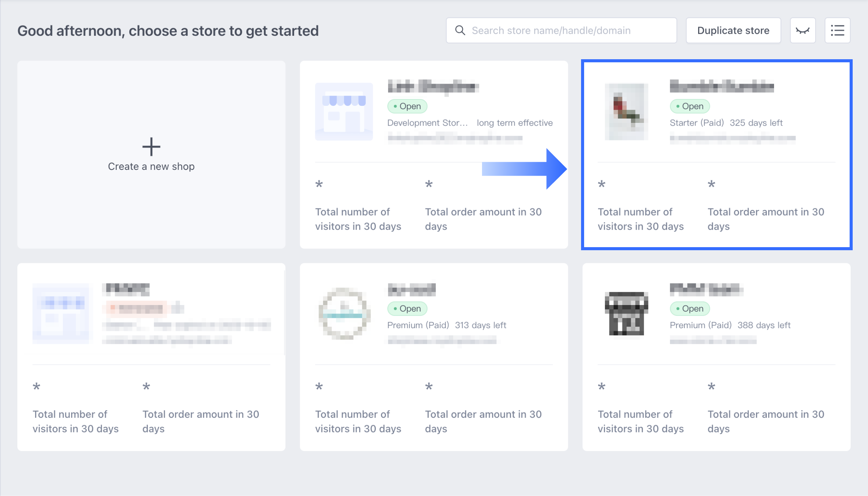Click the Create a new shop label
Viewport: 868px width, 496px height.
151,166
